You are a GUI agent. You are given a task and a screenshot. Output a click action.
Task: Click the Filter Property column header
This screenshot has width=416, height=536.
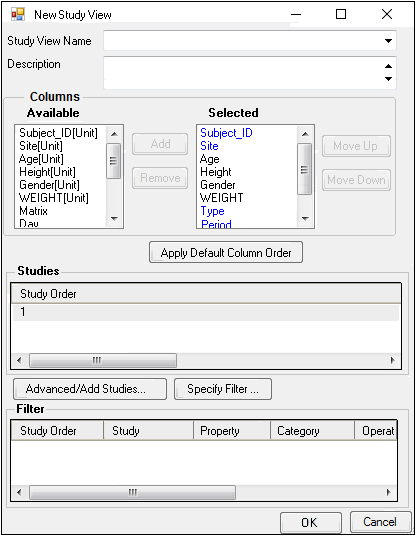point(232,431)
